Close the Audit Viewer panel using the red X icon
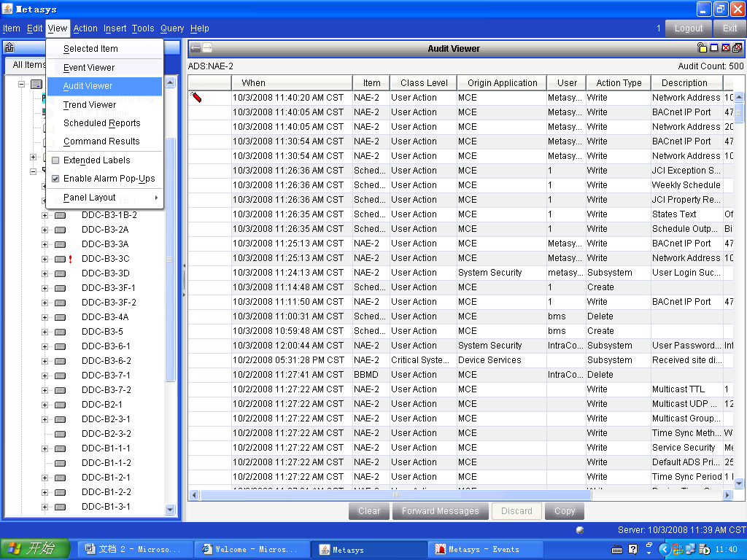This screenshot has height=560, width=747. click(726, 48)
